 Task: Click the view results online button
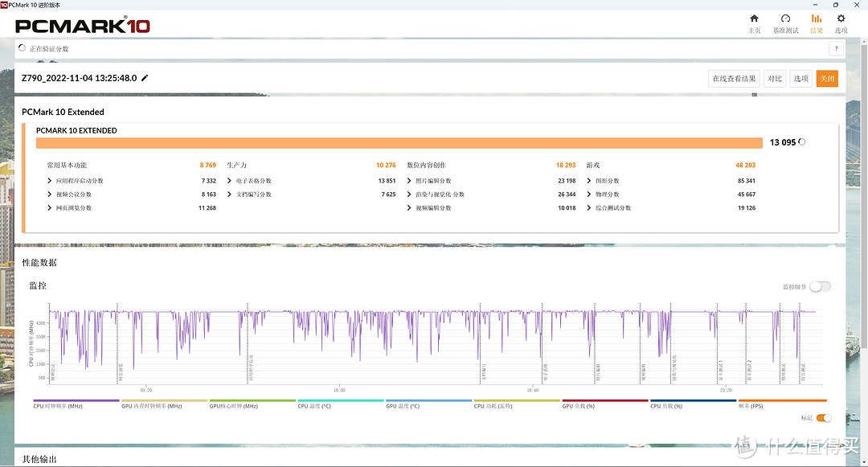pyautogui.click(x=734, y=79)
